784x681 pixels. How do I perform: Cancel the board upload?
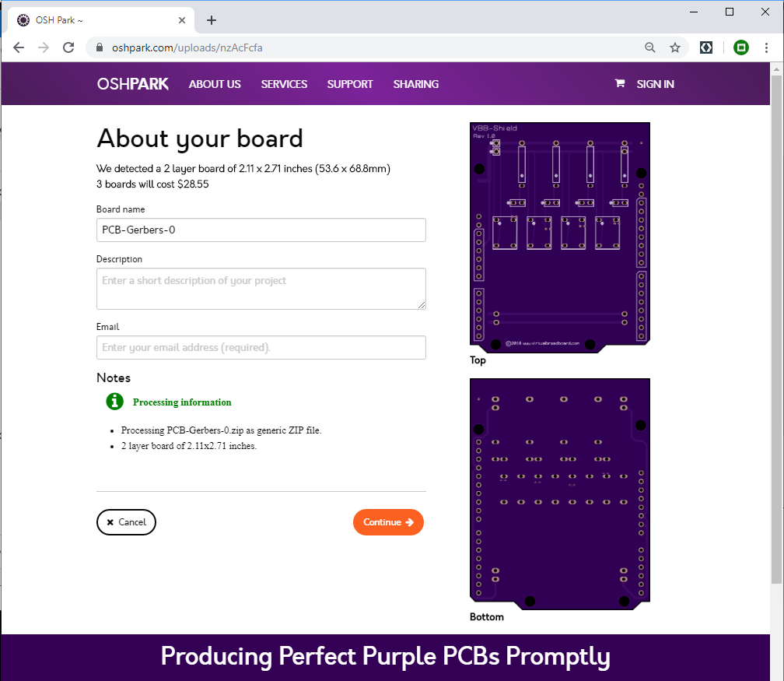pos(126,522)
